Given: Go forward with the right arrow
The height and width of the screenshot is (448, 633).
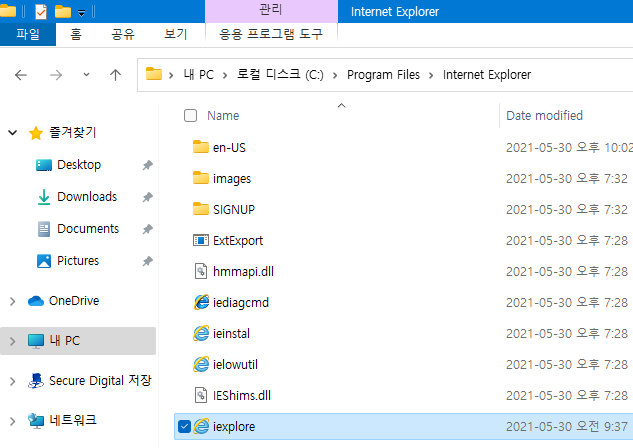Looking at the screenshot, I should (56, 75).
